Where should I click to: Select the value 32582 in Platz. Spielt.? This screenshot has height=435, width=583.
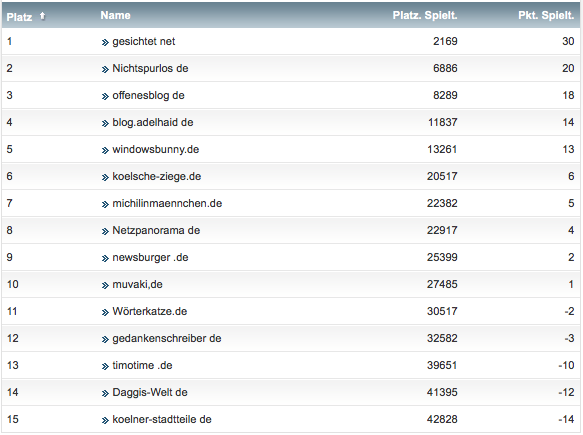pos(442,338)
